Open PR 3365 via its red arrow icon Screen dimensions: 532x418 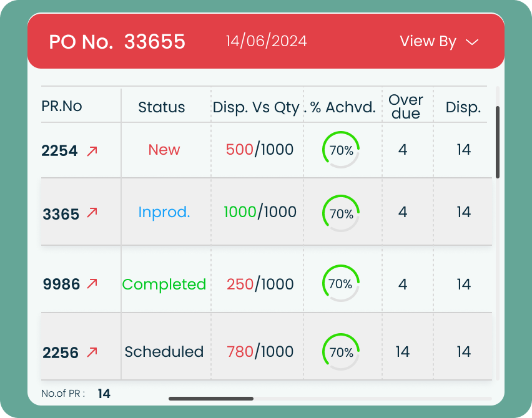(92, 213)
